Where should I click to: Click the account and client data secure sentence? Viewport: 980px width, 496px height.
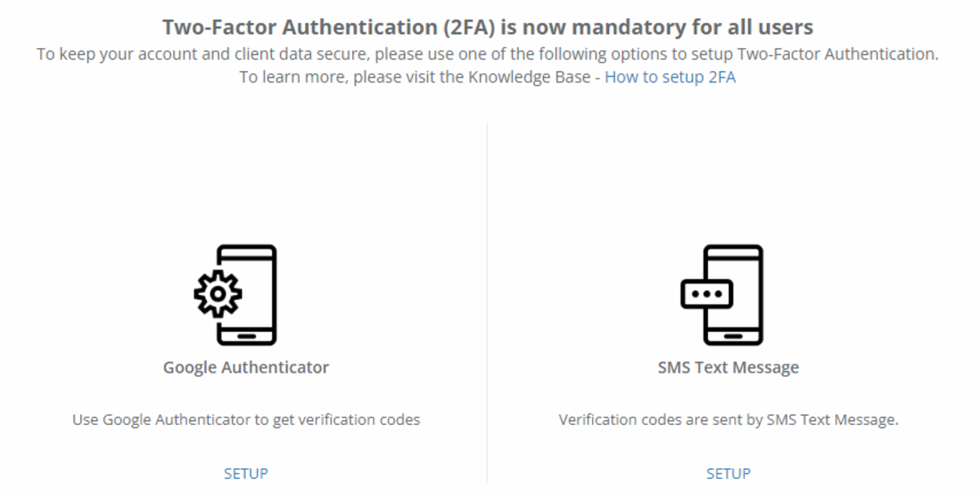click(488, 55)
